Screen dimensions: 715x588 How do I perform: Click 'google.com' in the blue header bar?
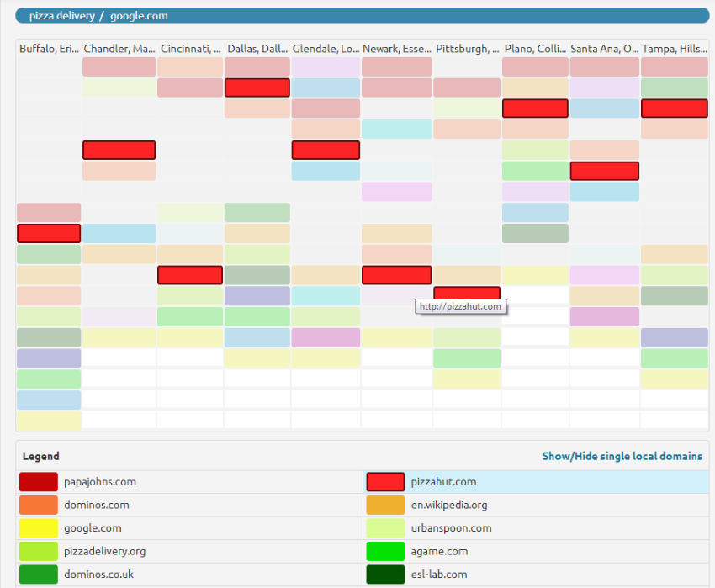139,15
